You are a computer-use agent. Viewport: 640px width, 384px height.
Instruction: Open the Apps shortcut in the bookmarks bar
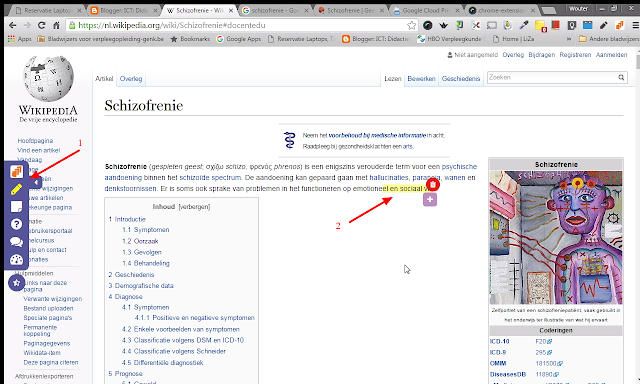click(x=20, y=39)
